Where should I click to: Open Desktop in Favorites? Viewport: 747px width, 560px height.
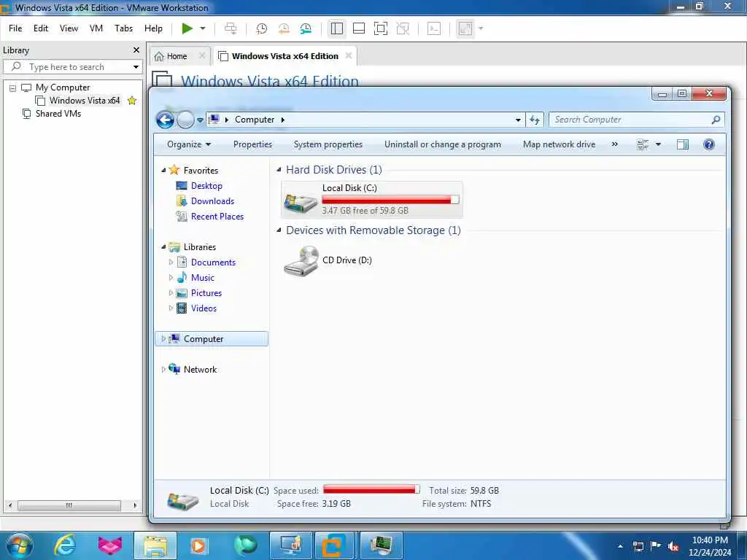click(206, 186)
